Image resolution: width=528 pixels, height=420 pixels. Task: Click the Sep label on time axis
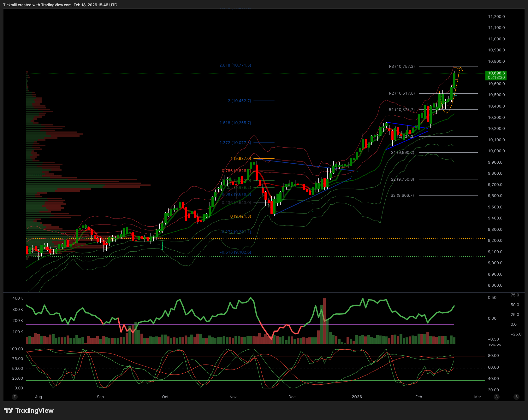[x=100, y=397]
